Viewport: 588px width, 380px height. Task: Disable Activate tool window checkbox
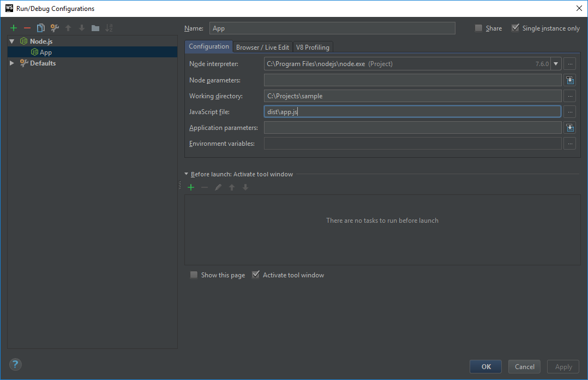click(255, 275)
